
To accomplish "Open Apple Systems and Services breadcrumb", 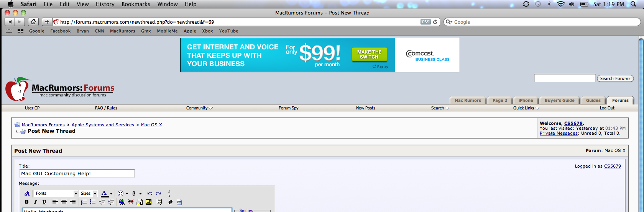I will click(103, 125).
